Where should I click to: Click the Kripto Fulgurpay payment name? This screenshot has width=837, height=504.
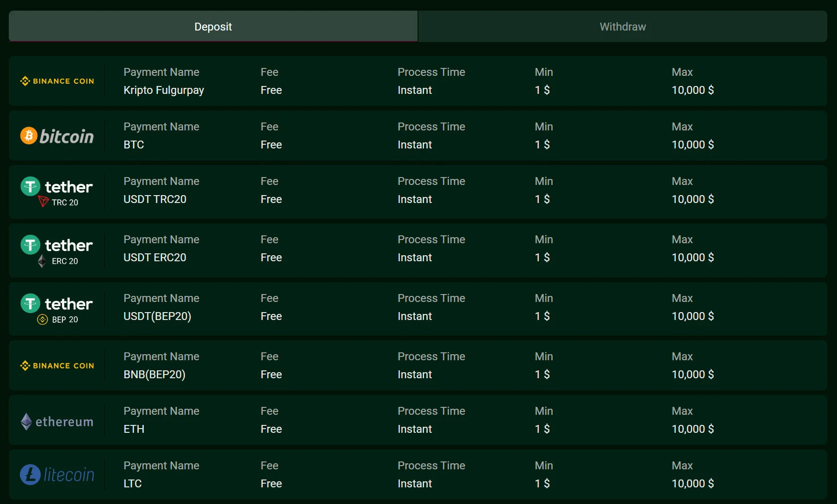click(164, 90)
